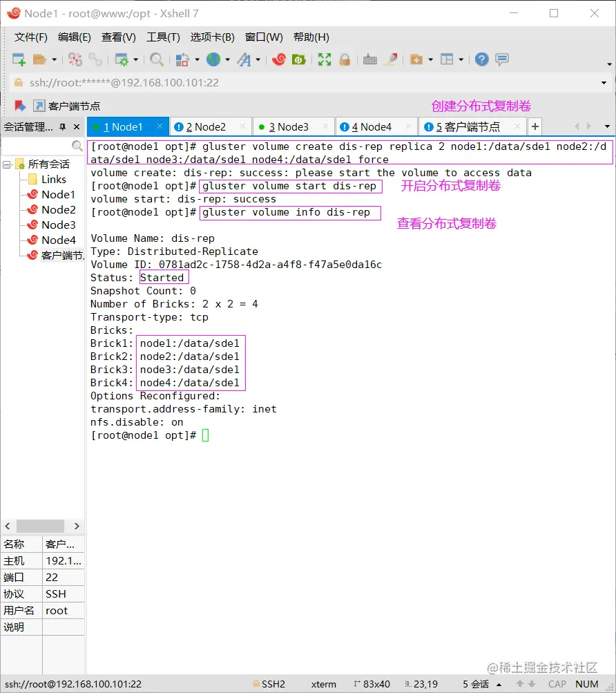Select 客户端节点 in the session tree
The height and width of the screenshot is (693, 616).
coord(56,256)
